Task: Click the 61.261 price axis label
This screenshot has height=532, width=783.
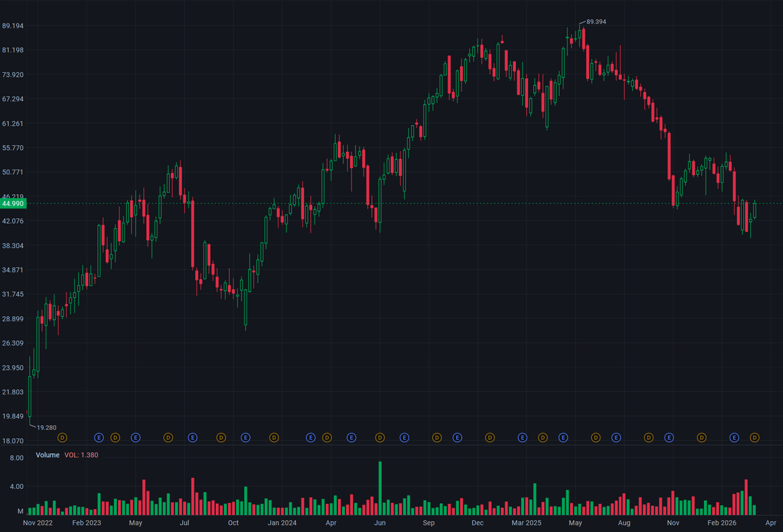Action: [x=13, y=123]
